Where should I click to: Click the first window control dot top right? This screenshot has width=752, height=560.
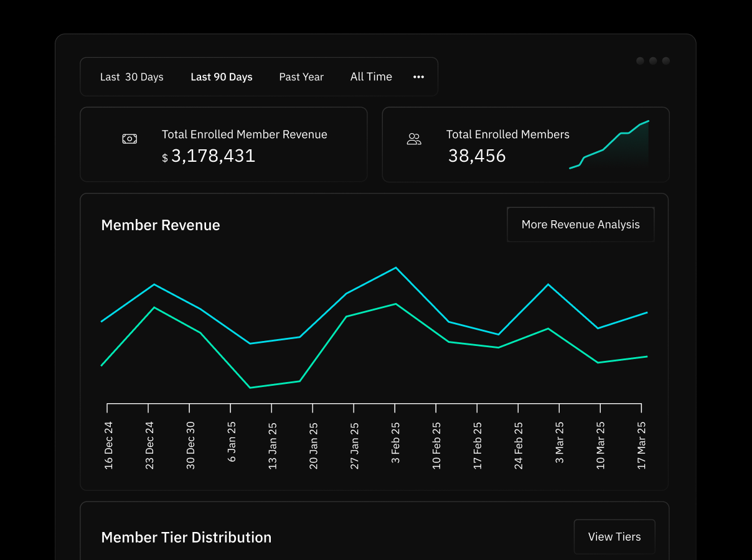[x=640, y=60]
